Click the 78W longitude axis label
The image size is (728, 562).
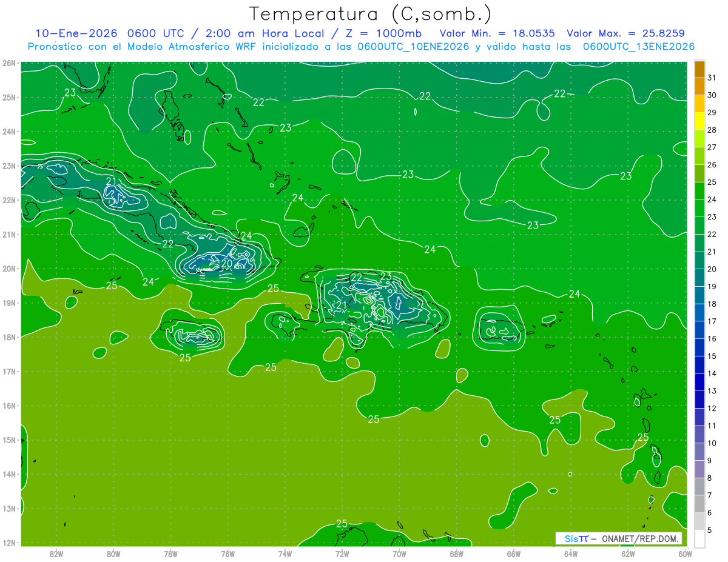[x=170, y=554]
